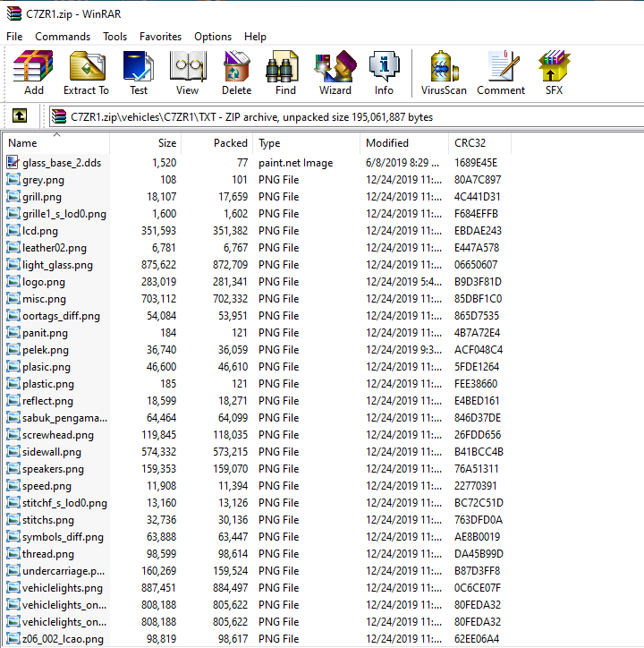Select the sabuk_pengama... file
This screenshot has height=648, width=644.
(x=65, y=418)
